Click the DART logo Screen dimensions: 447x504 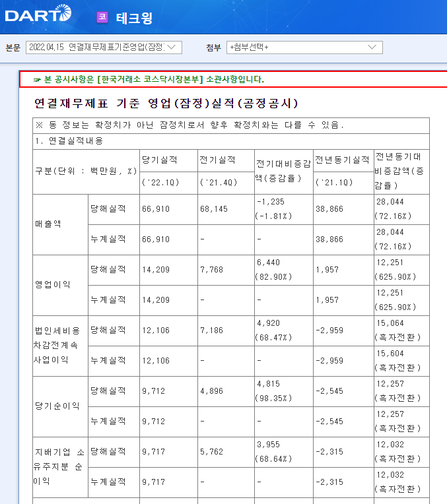pos(38,13)
